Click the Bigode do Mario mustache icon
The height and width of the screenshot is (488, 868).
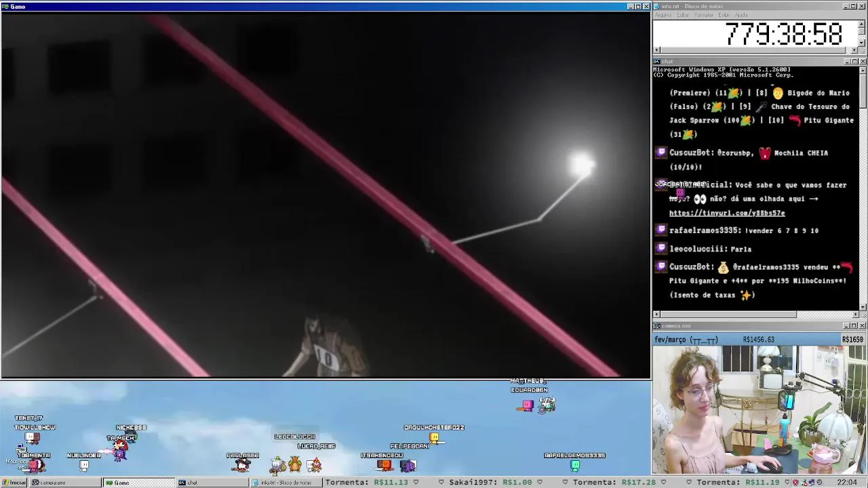[x=778, y=93]
